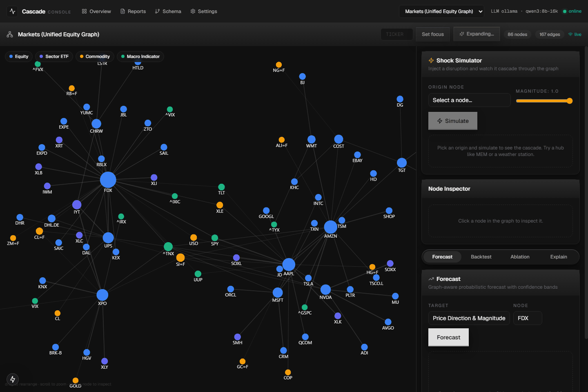The image size is (588, 392).
Task: Click the 86 nodes badge
Action: click(517, 34)
